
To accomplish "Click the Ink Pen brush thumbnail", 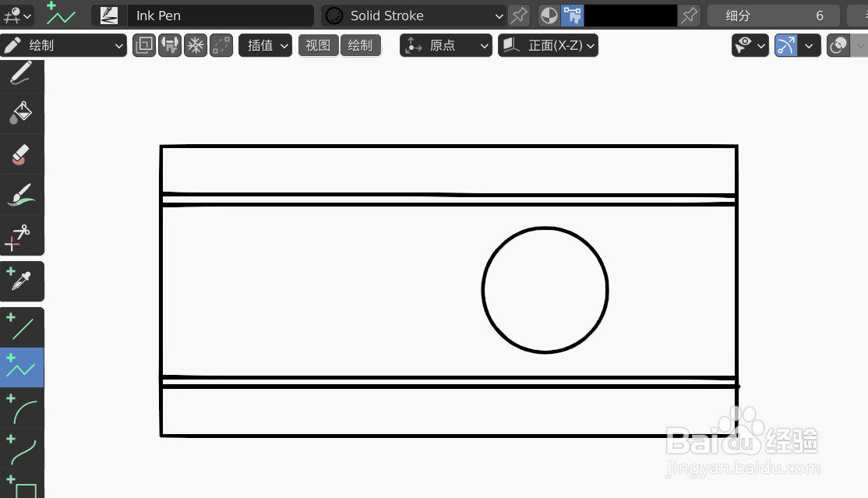I will point(108,16).
